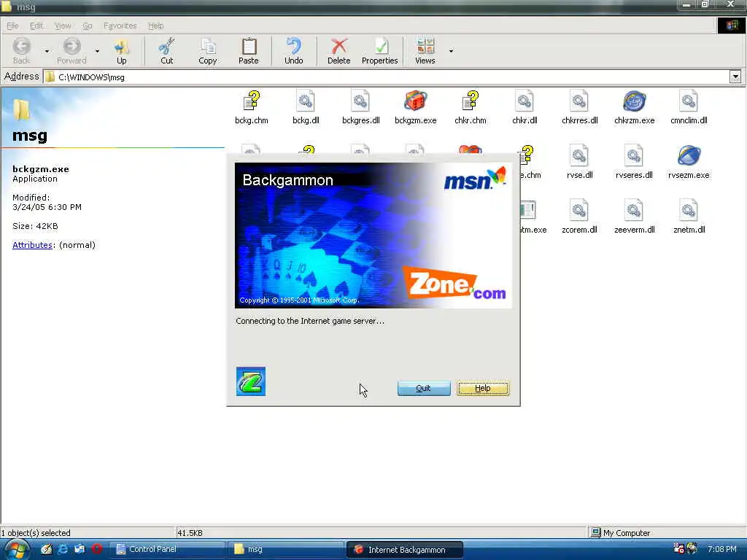The height and width of the screenshot is (560, 747).
Task: Click the Windows flag throbber logo
Action: coord(731,26)
